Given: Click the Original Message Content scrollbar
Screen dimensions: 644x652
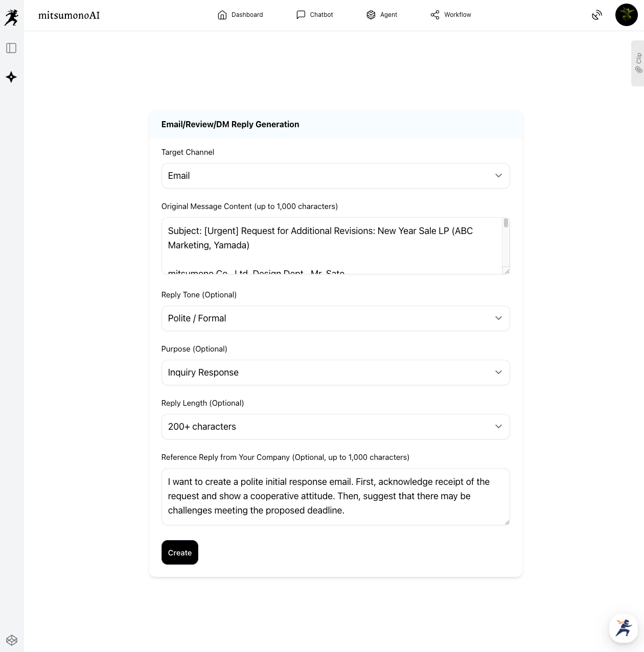Looking at the screenshot, I should point(505,243).
